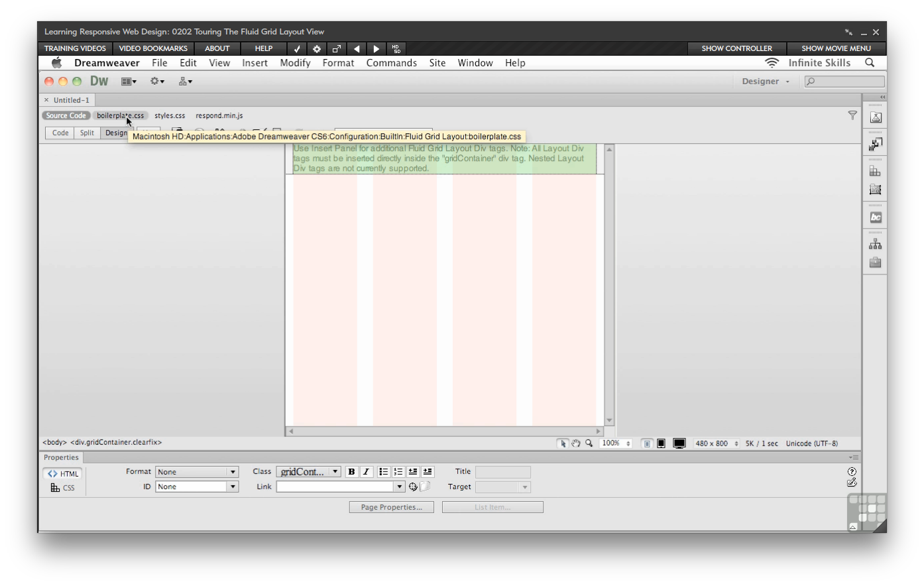
Task: Switch Properties to HTML mode
Action: tap(63, 473)
